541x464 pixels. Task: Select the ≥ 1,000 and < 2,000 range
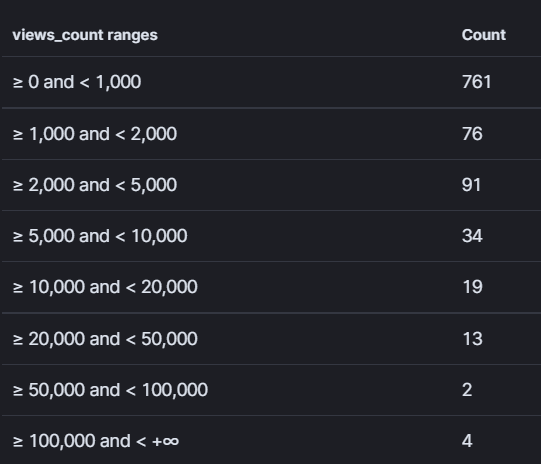tap(95, 134)
